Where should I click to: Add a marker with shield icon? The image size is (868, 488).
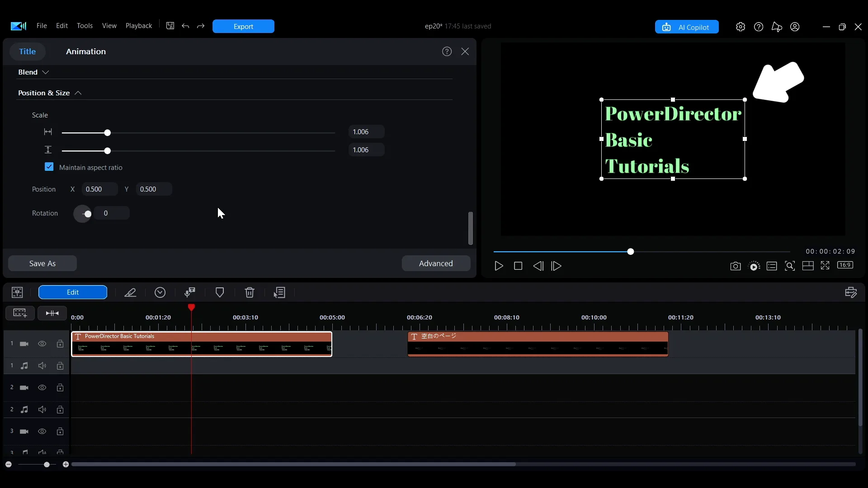click(x=220, y=292)
